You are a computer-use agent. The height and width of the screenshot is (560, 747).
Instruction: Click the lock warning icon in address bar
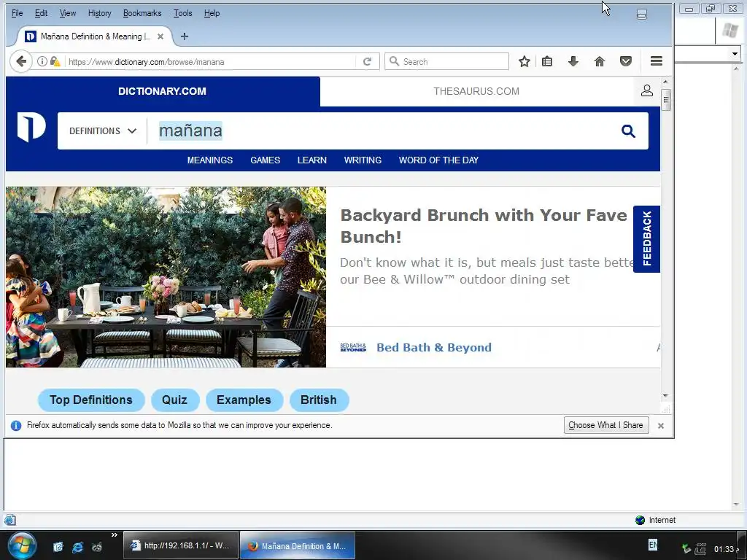[x=55, y=61]
